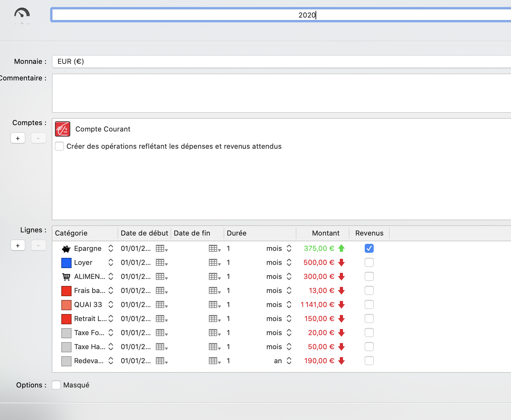Open end date calendar for Retrait row

pyautogui.click(x=215, y=319)
